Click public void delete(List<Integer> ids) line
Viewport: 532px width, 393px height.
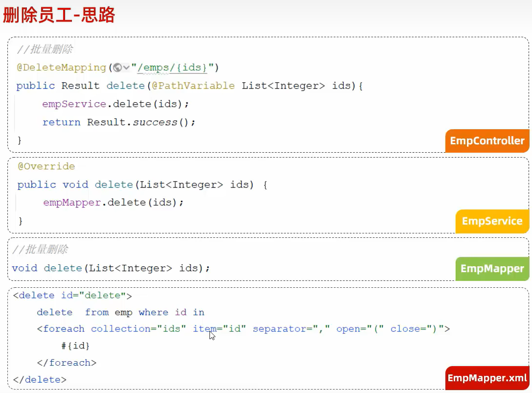[142, 185]
